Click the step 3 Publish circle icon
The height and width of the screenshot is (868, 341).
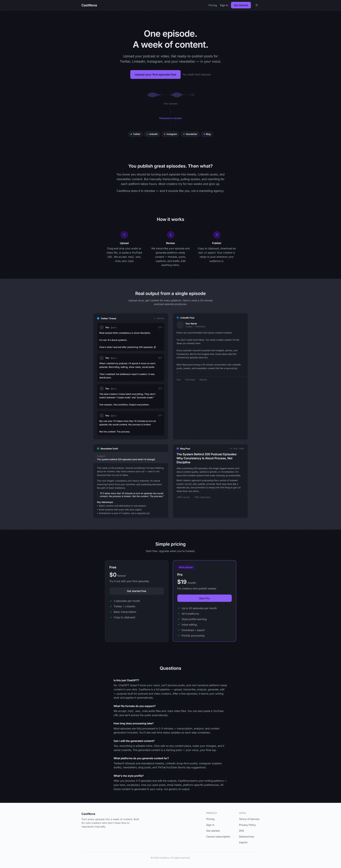[217, 235]
